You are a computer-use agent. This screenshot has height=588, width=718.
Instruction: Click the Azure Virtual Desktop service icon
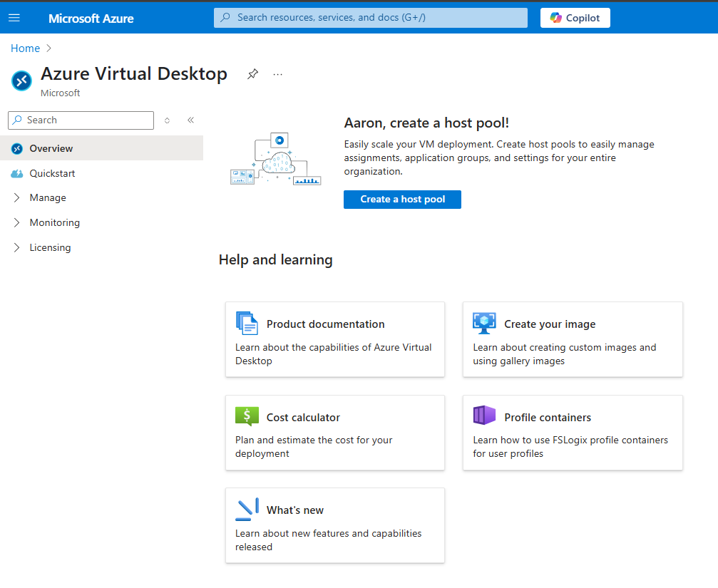coord(21,81)
